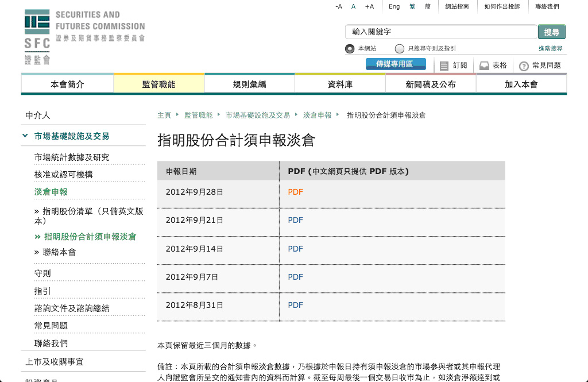Viewport: 588px width, 382px height.
Task: Open the 本會簡介 main menu tab
Action: [x=68, y=84]
